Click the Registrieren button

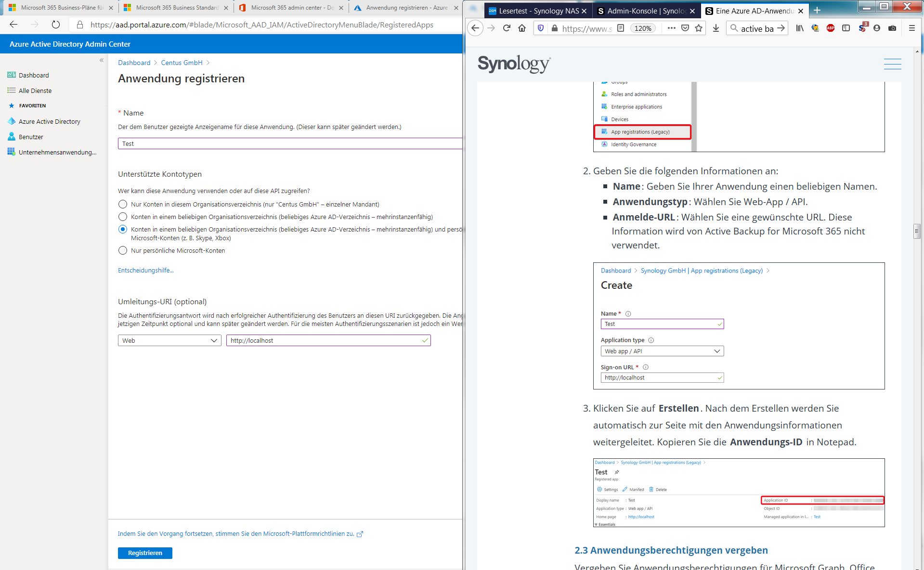point(145,553)
